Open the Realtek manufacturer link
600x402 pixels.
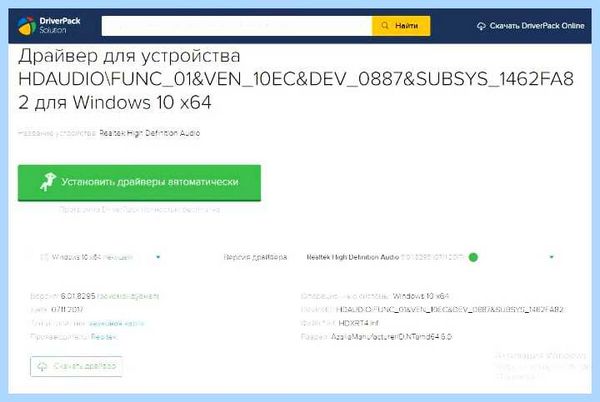104,337
